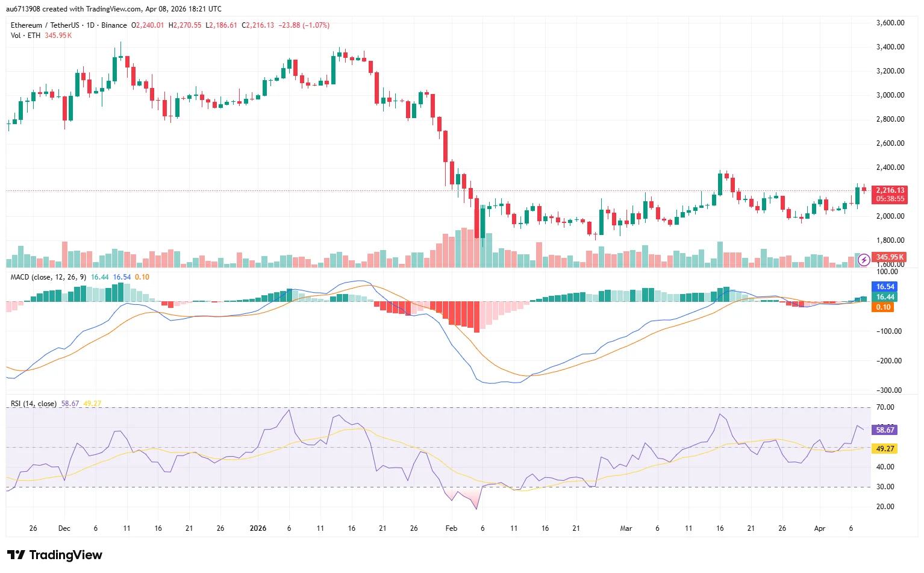This screenshot has width=924, height=573.
Task: Click the 05:38:55 candle countdown timer
Action: pos(890,198)
